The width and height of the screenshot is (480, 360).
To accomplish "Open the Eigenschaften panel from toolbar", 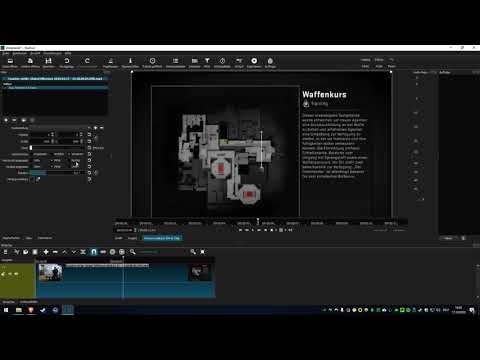I will [130, 62].
